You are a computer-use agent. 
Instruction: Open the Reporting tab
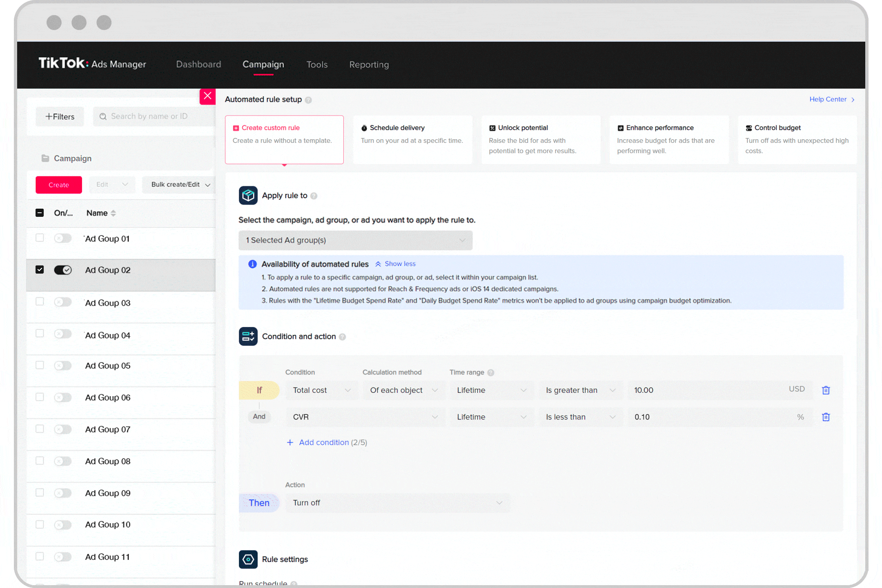point(370,65)
